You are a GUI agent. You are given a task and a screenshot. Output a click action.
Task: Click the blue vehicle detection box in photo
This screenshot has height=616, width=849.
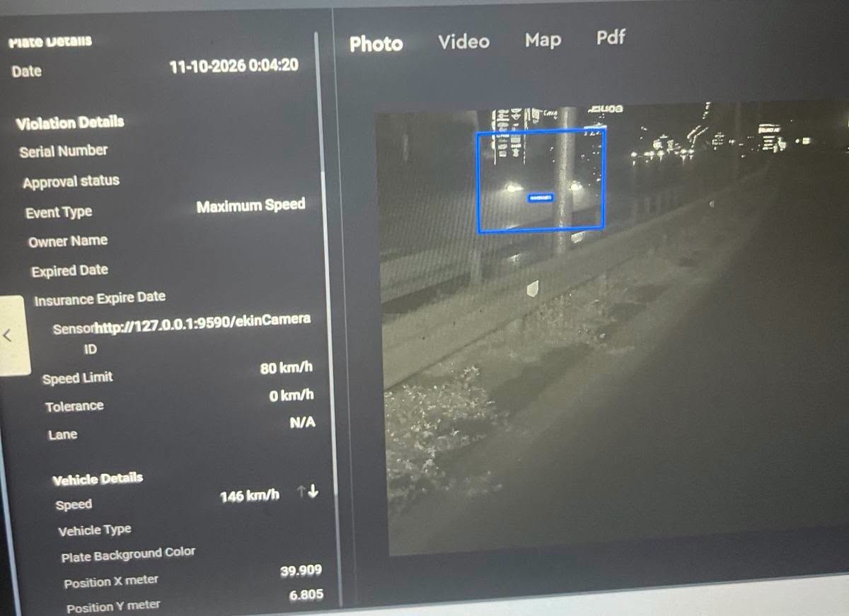(x=541, y=180)
